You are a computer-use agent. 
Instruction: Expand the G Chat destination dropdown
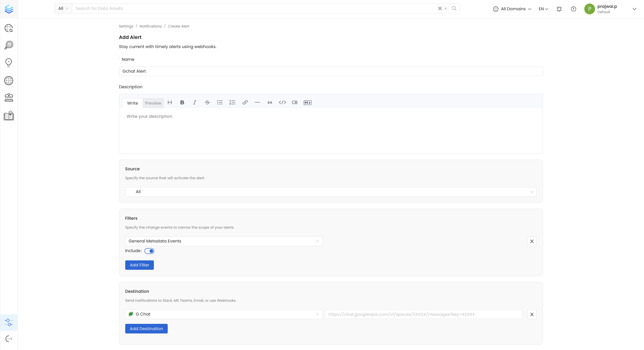pos(317,314)
